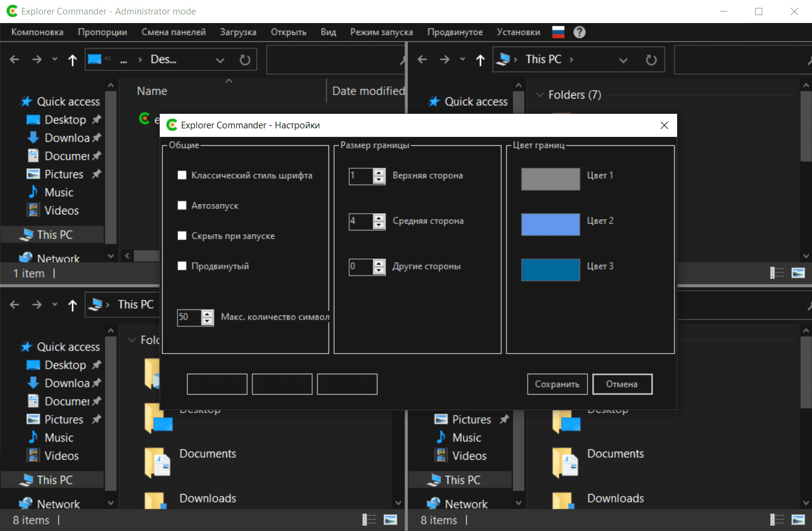Image resolution: width=812 pixels, height=531 pixels.
Task: Open the Продвинутое menu
Action: click(x=455, y=32)
